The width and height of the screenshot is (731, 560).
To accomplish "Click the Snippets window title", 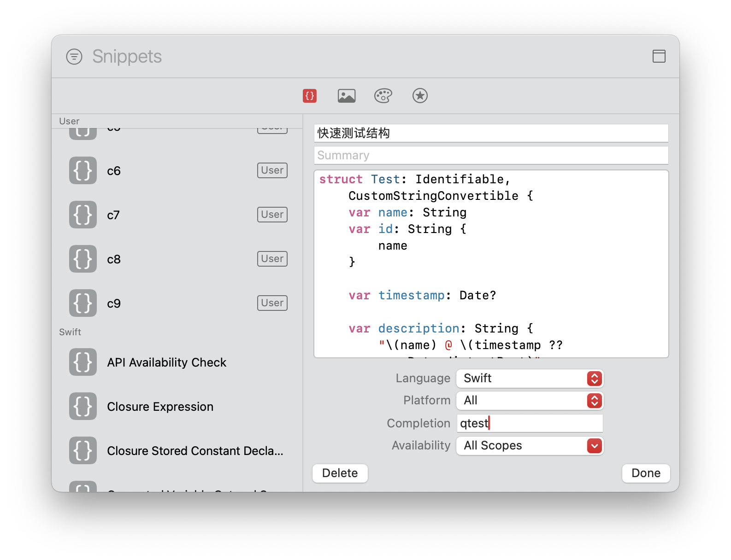I will pos(127,57).
